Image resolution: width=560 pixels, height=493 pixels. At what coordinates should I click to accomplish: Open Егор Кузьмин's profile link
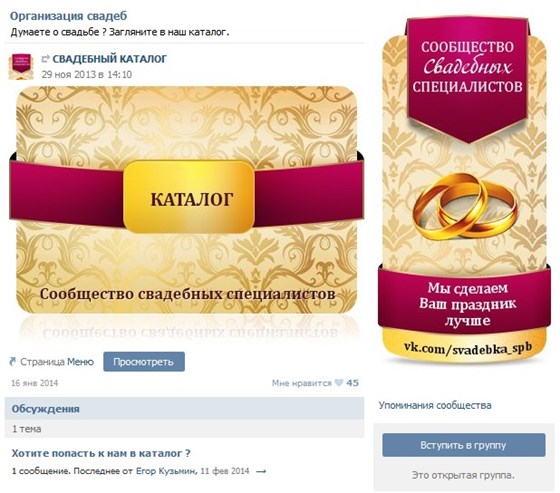click(166, 471)
